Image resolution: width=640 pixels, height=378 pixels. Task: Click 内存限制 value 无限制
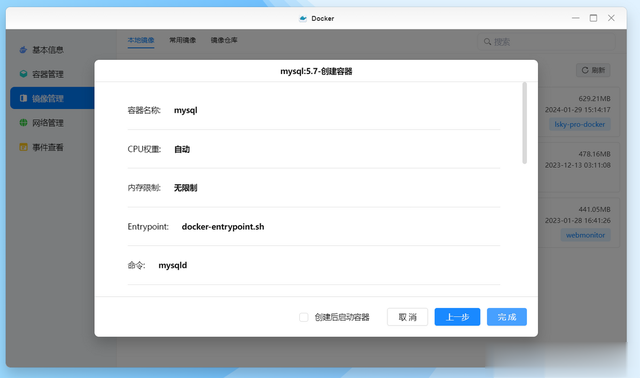click(186, 188)
